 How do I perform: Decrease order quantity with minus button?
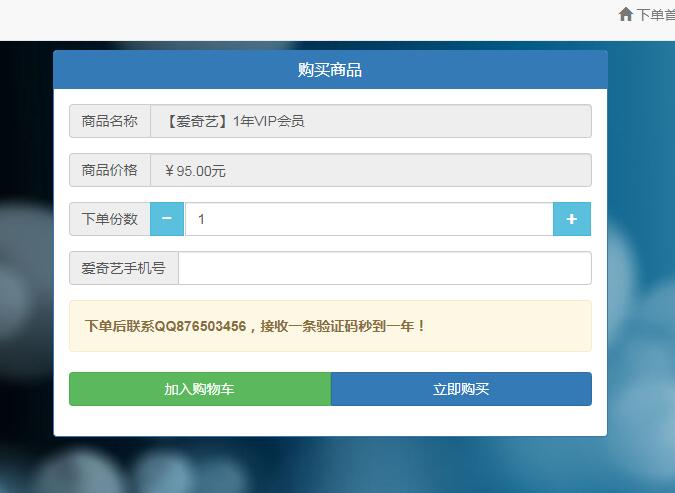tap(167, 219)
